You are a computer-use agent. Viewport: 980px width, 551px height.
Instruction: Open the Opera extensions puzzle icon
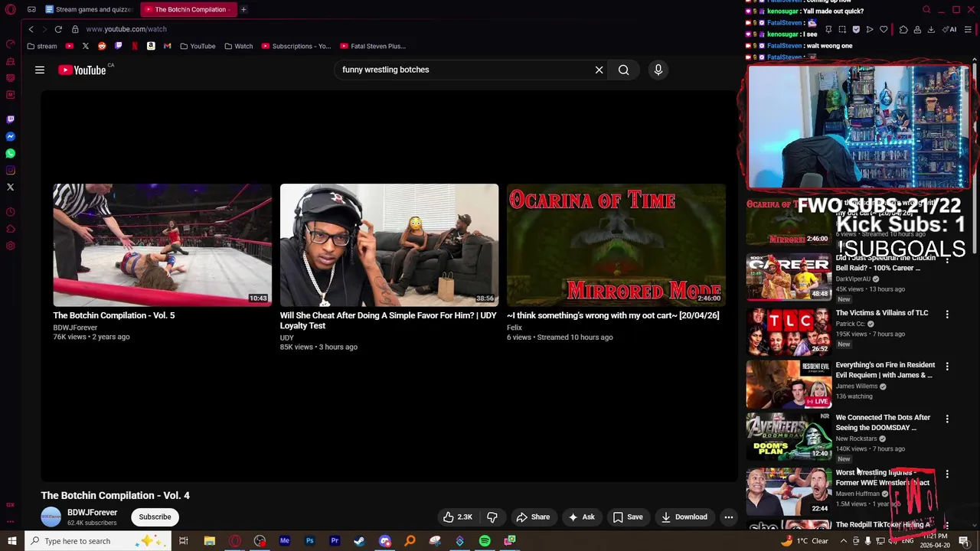click(x=903, y=29)
